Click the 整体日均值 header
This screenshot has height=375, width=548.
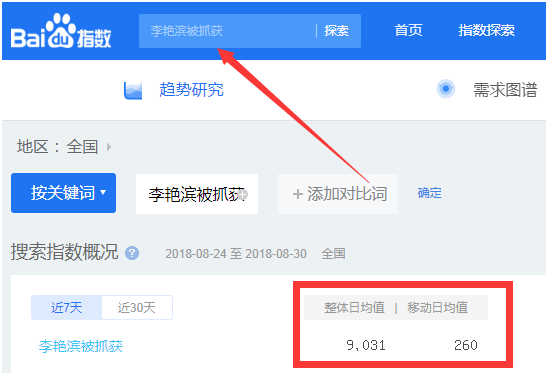354,308
